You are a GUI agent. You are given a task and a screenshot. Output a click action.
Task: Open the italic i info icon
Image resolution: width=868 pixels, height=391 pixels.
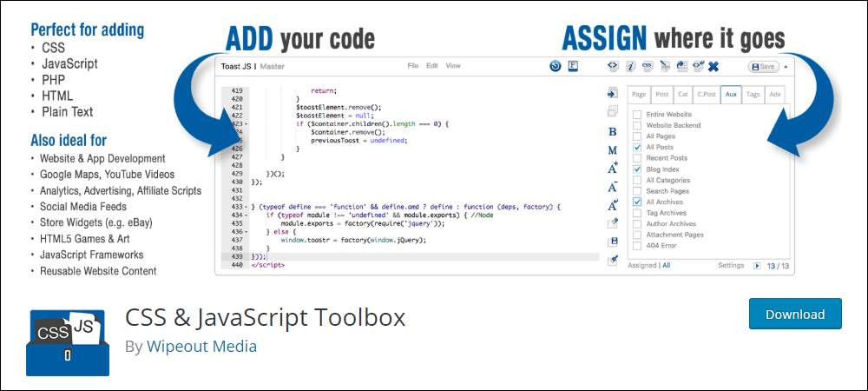pyautogui.click(x=630, y=66)
